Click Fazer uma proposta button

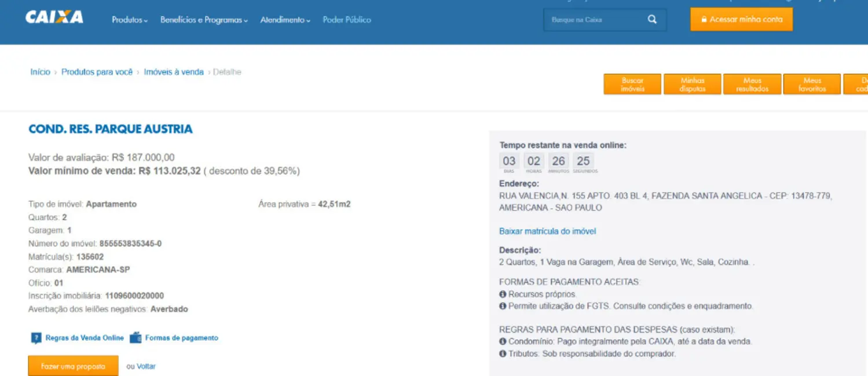click(73, 366)
